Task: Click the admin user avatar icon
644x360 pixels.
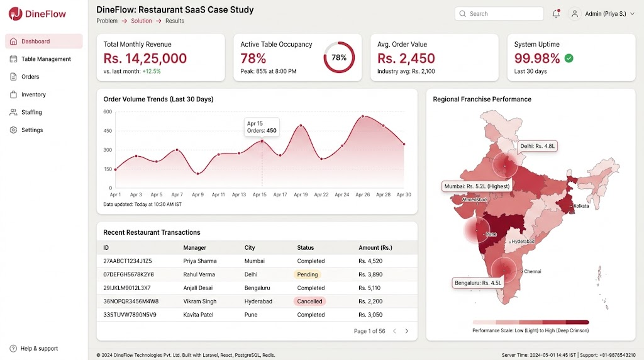Action: tap(575, 14)
